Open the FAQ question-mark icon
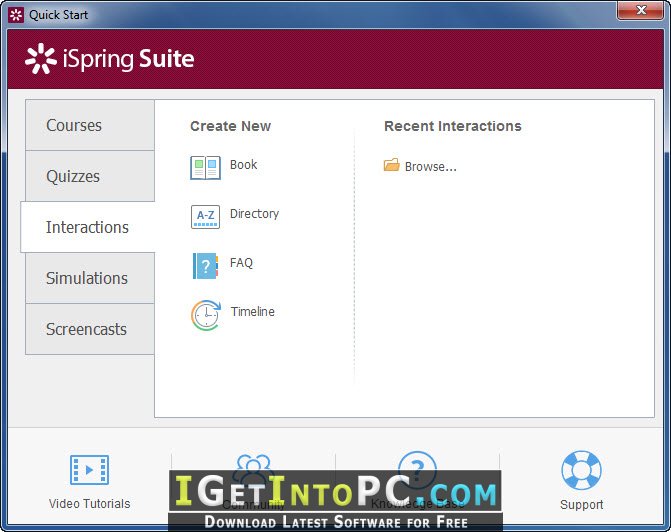This screenshot has height=532, width=671. tap(205, 266)
